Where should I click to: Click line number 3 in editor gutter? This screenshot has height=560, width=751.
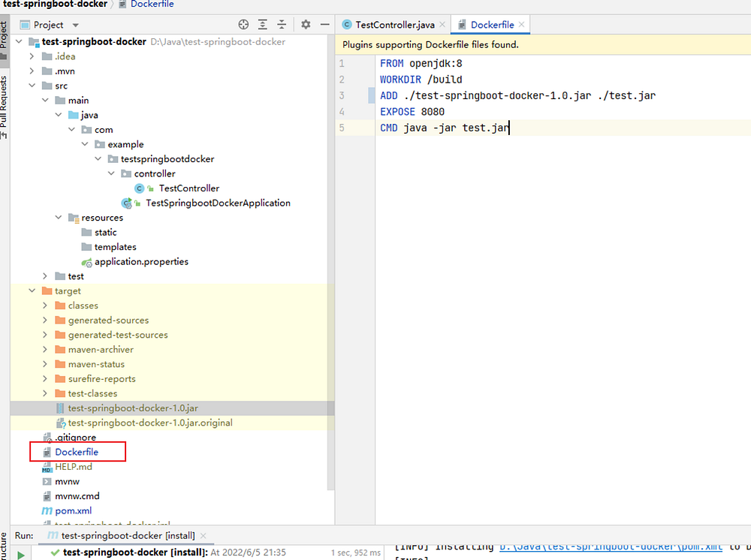[342, 95]
